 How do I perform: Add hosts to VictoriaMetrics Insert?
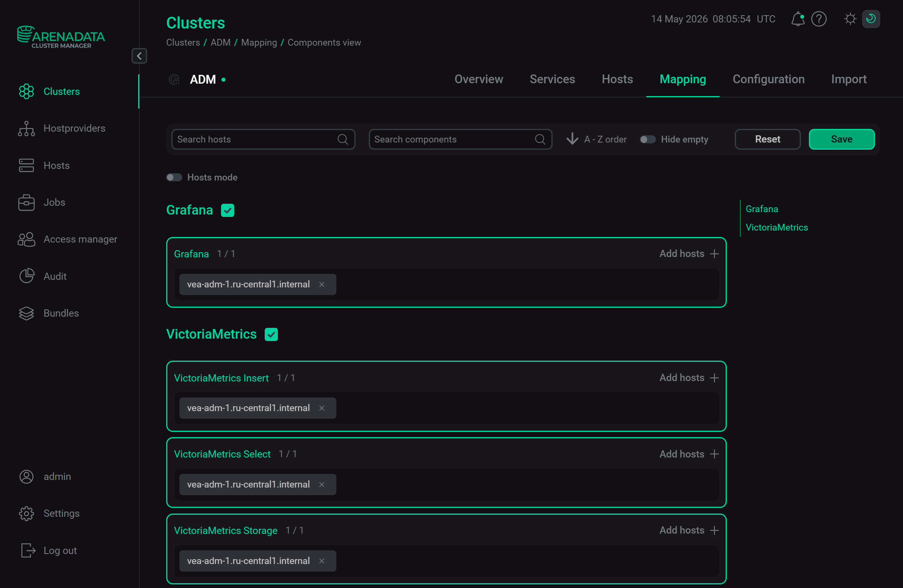(x=689, y=378)
